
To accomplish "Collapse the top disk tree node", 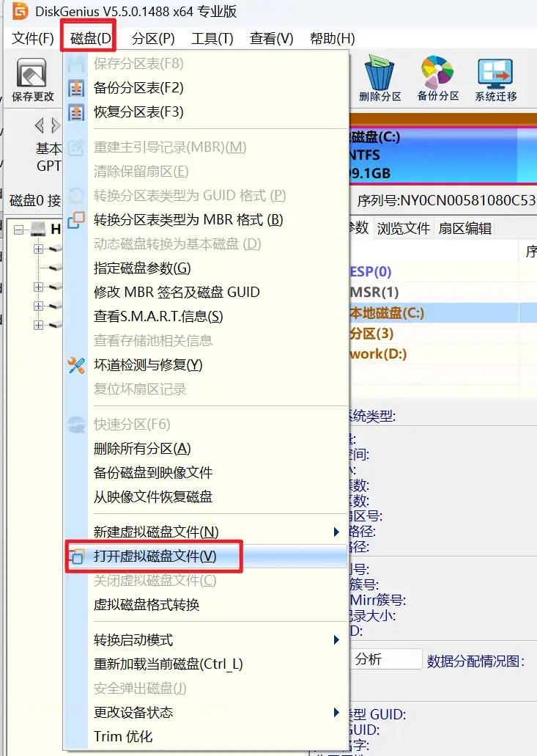I will [x=19, y=230].
